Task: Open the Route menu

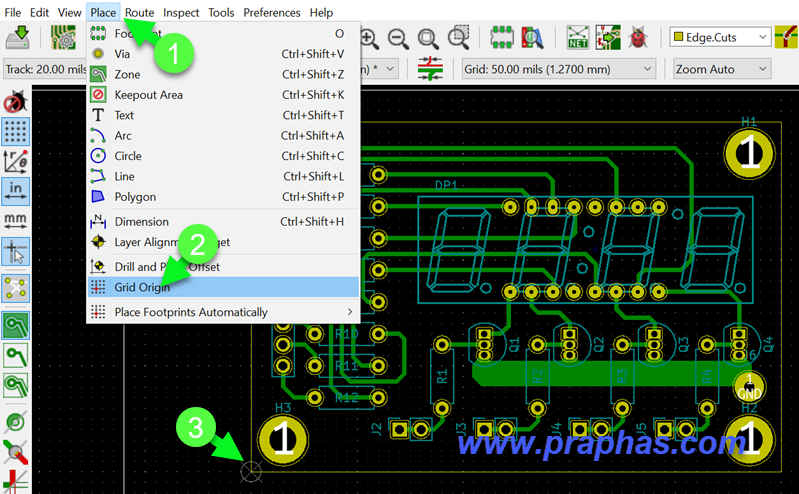Action: tap(140, 12)
